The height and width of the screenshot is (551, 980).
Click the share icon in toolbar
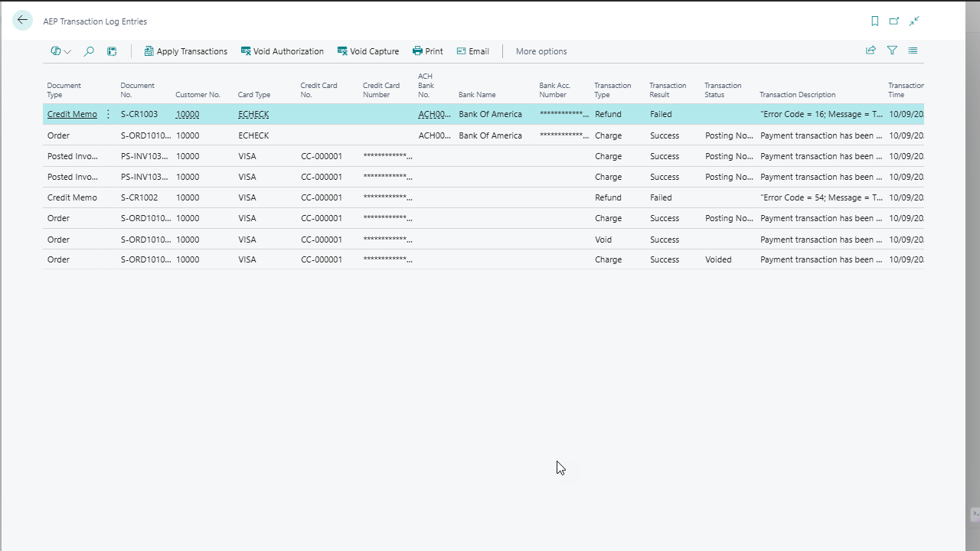click(871, 51)
